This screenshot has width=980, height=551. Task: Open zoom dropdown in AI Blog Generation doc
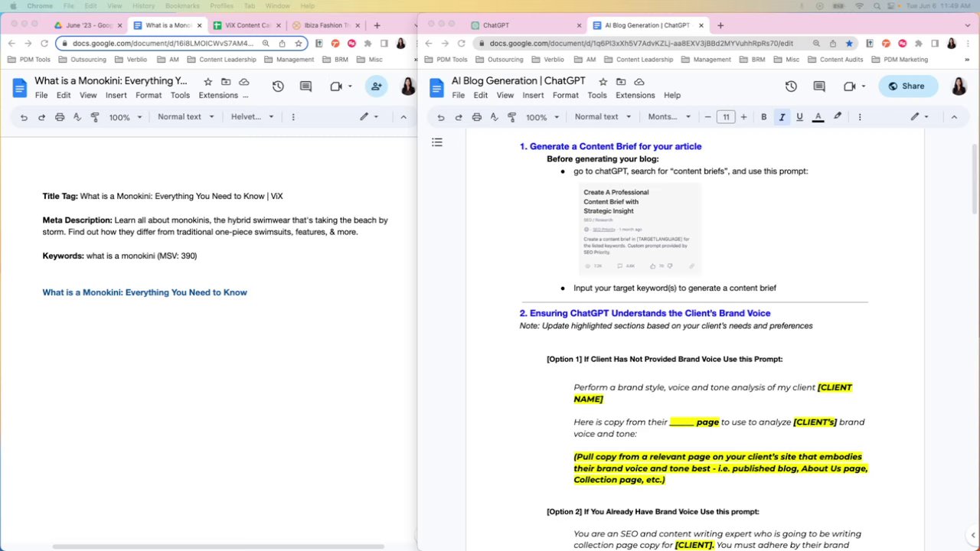(x=541, y=117)
